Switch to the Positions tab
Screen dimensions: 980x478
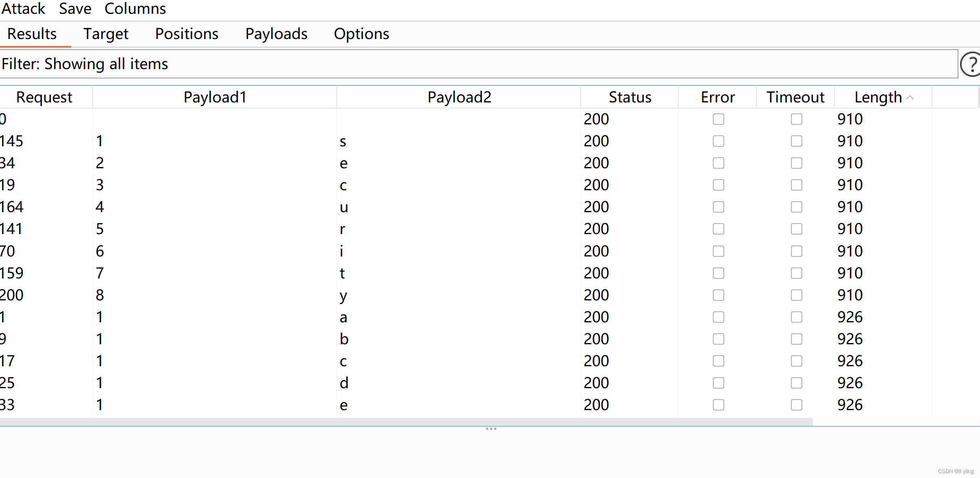(x=187, y=34)
